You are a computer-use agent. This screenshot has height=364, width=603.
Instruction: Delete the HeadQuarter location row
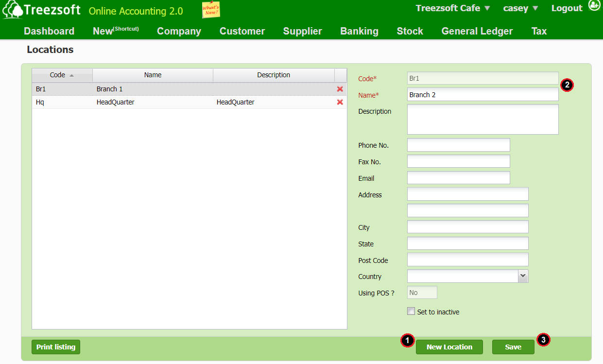tap(340, 102)
